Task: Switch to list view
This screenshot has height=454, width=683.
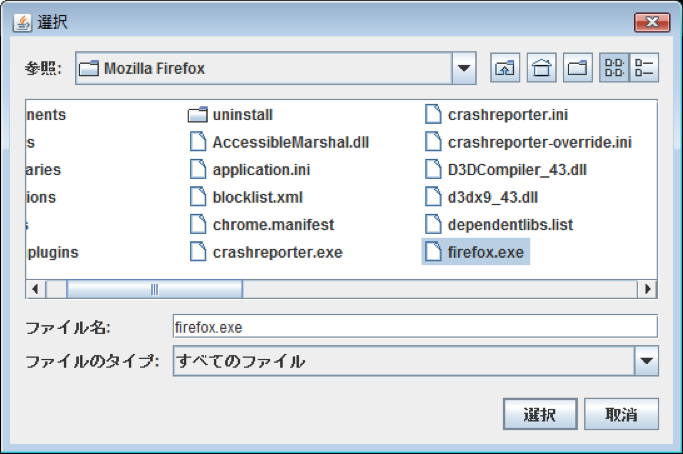Action: coord(614,68)
